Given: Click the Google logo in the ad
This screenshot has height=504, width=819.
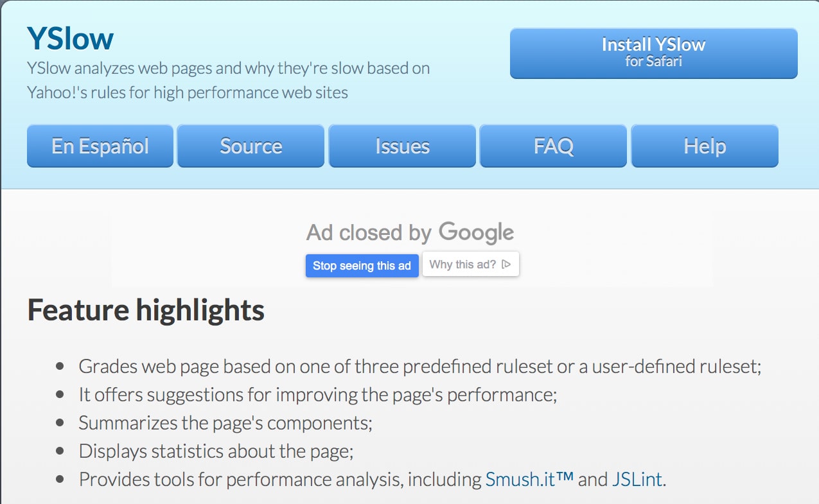Looking at the screenshot, I should pyautogui.click(x=479, y=232).
